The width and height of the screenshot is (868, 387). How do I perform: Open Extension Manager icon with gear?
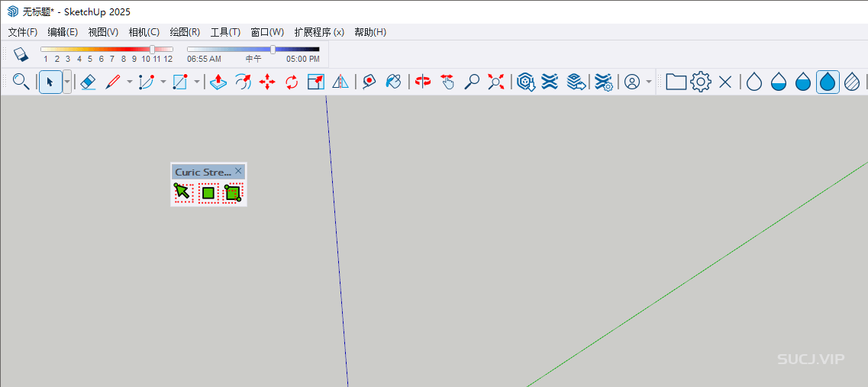603,82
